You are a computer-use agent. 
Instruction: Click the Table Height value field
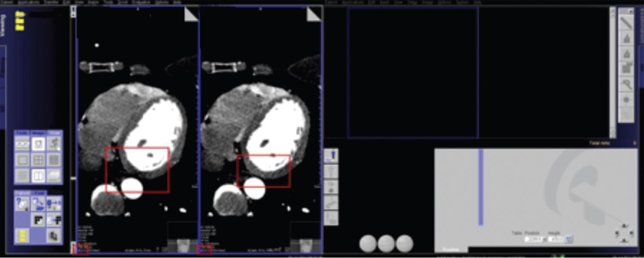(x=556, y=239)
